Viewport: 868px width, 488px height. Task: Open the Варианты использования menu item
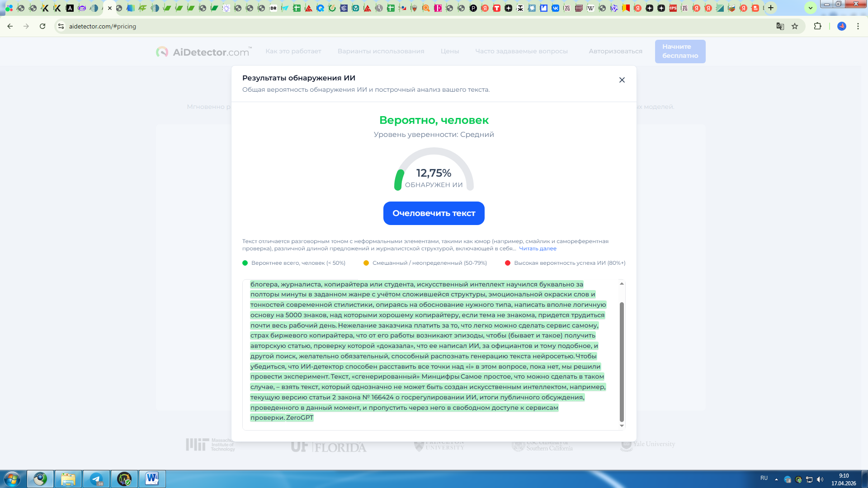(381, 51)
